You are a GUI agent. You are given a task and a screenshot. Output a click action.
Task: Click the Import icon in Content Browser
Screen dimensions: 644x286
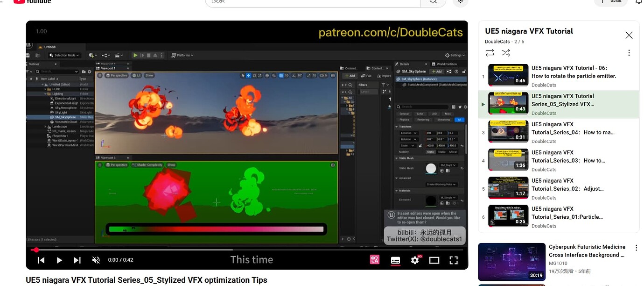pyautogui.click(x=384, y=76)
